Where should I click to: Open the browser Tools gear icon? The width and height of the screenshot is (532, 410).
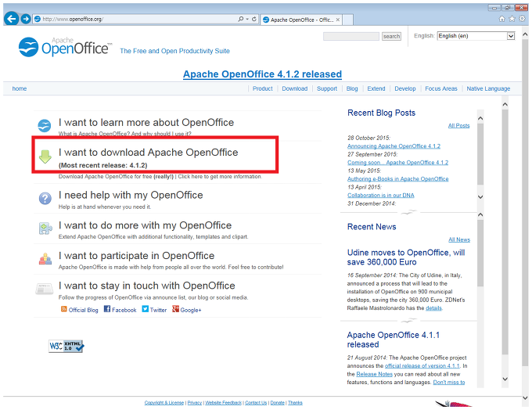point(523,18)
